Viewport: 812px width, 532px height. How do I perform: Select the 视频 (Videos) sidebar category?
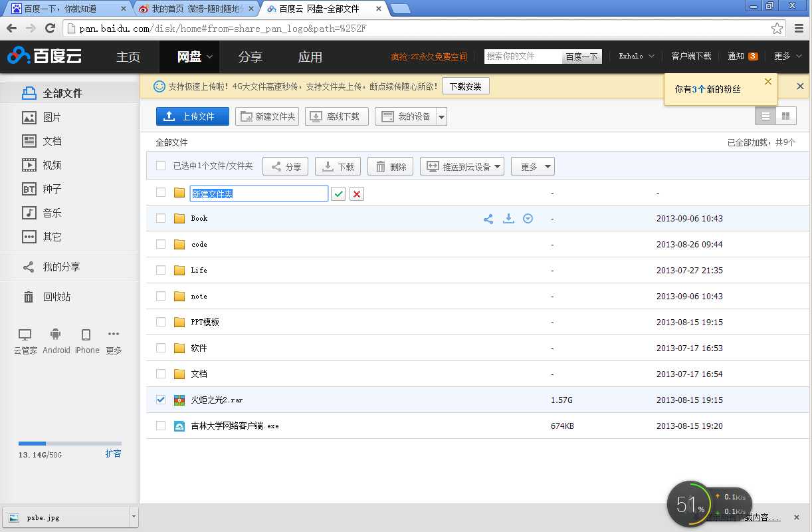pyautogui.click(x=47, y=165)
